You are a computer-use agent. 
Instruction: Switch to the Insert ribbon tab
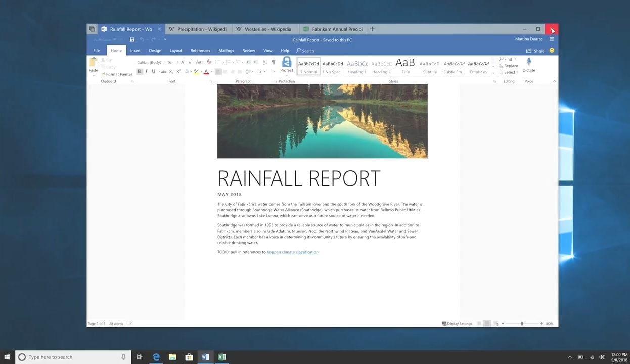point(136,51)
